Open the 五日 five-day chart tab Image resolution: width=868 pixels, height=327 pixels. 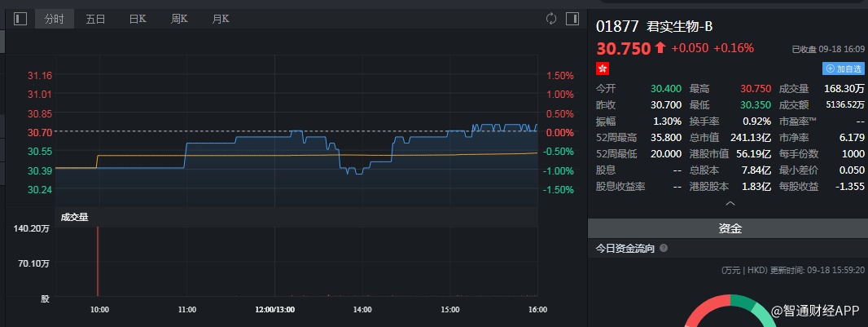click(95, 19)
